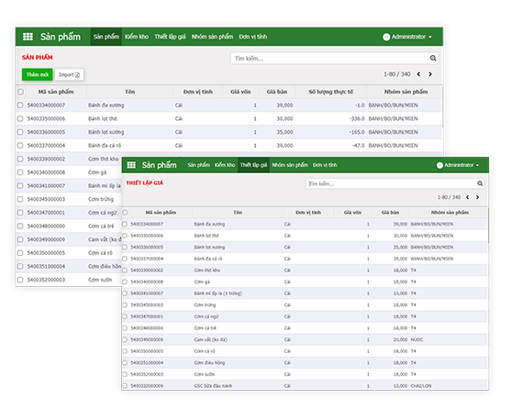The image size is (523, 420).
Task: Click Bánh lọt thịt name in back window
Action: coord(103,118)
